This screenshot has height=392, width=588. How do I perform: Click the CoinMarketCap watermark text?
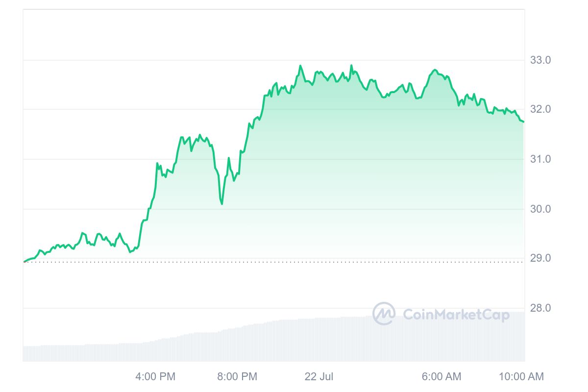(456, 315)
